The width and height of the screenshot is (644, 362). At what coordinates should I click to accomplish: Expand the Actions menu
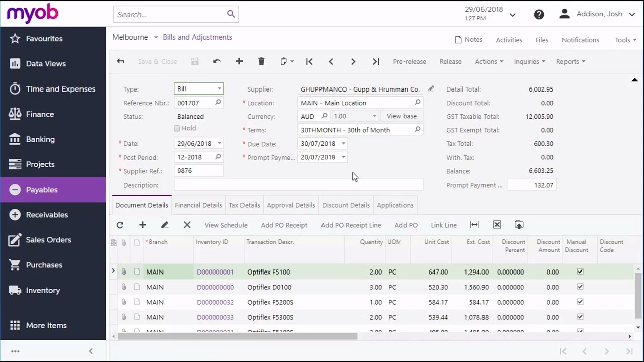tap(489, 61)
